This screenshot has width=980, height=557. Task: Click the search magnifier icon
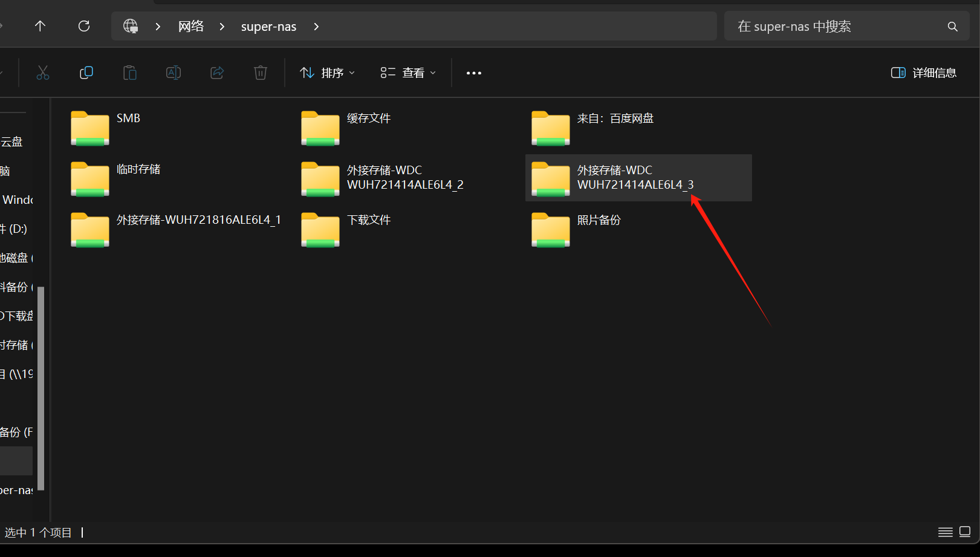[x=953, y=27]
